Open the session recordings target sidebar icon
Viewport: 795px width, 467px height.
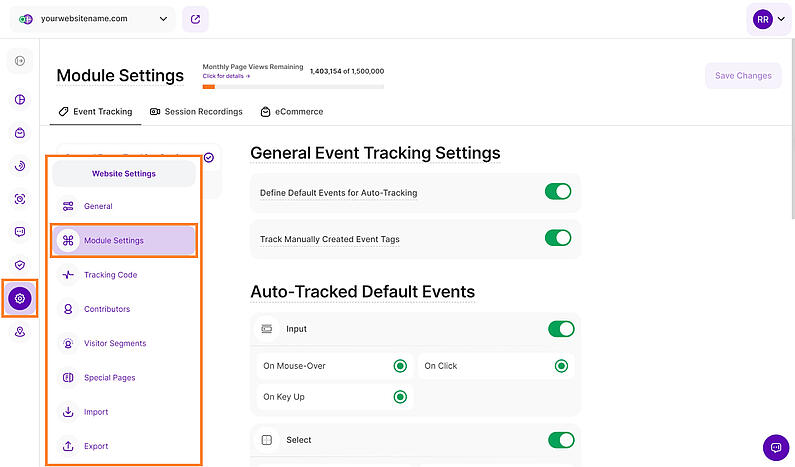pyautogui.click(x=20, y=199)
